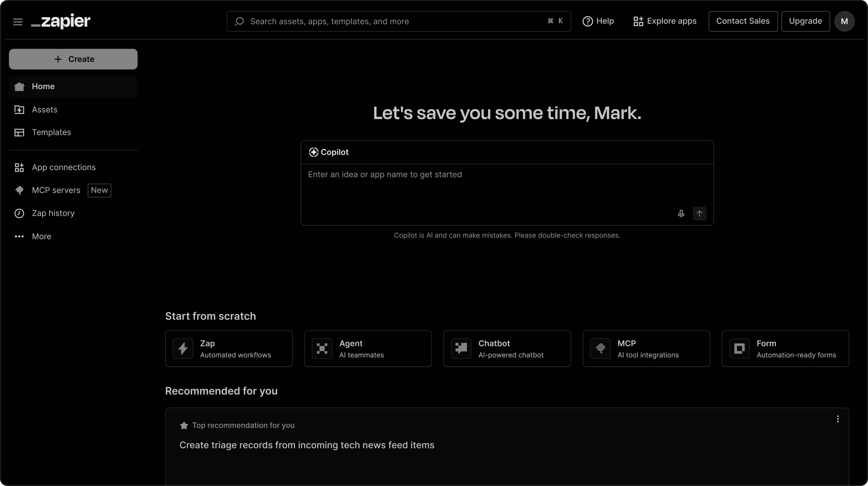
Task: Click the Copilot AI mistakes disclaimer
Action: coord(507,236)
